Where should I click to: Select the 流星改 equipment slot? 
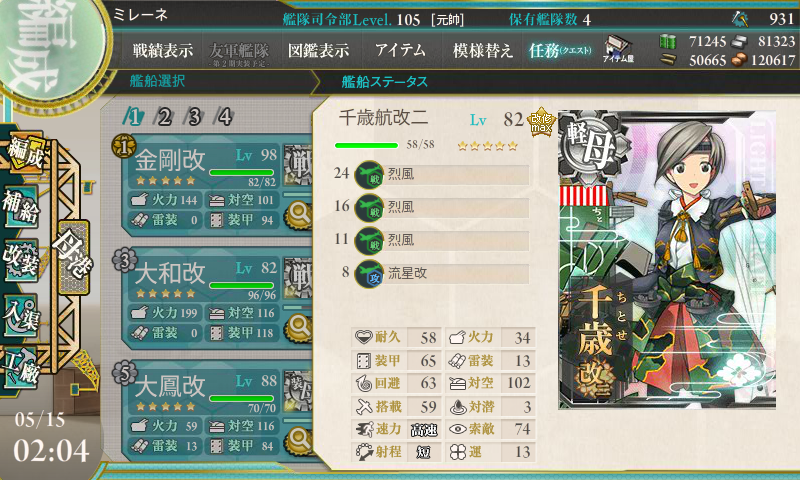click(442, 273)
